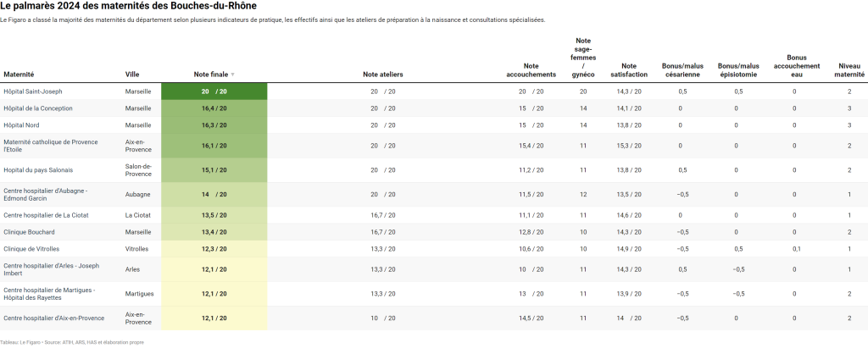Click 15,4 / 20 accouchements score

[x=531, y=146]
